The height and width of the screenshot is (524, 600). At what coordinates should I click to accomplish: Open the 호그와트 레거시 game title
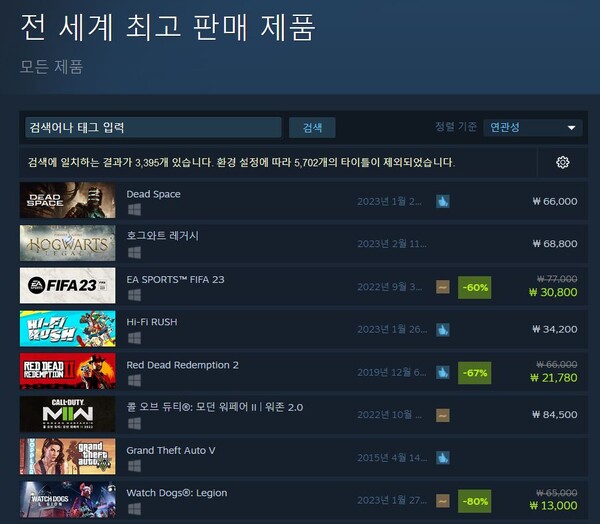163,235
